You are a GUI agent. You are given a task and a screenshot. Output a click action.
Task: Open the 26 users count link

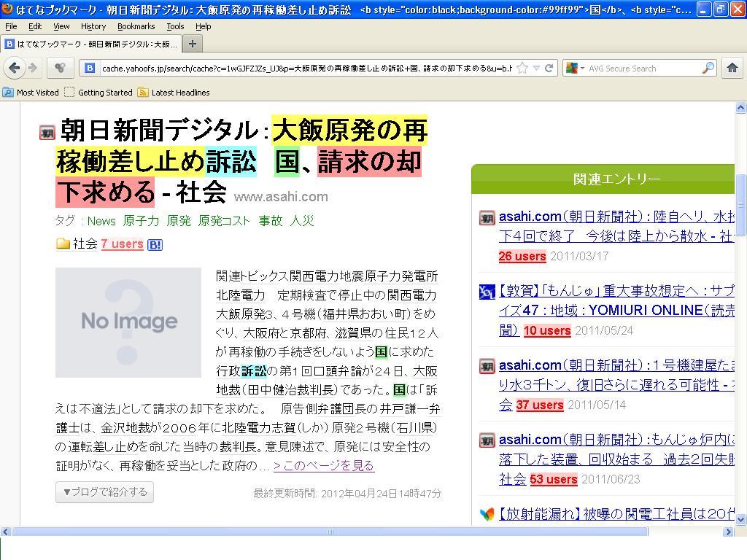pyautogui.click(x=522, y=256)
